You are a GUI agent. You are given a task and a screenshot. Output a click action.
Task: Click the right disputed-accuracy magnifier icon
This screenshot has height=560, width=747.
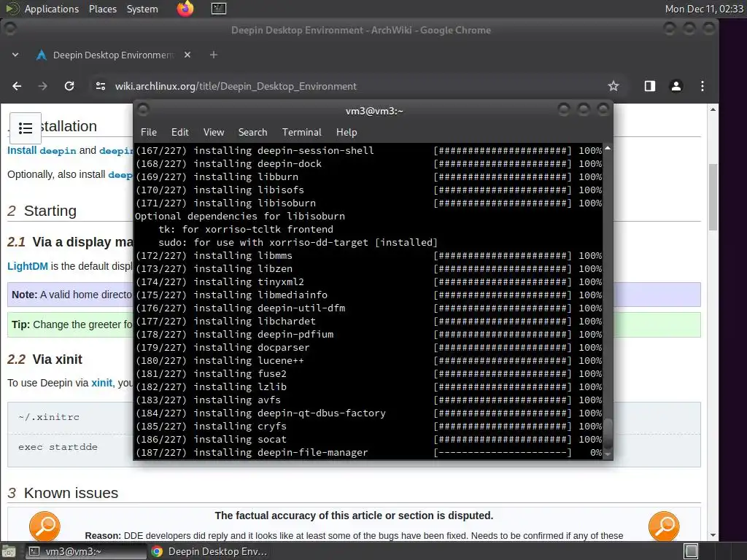[x=664, y=526]
